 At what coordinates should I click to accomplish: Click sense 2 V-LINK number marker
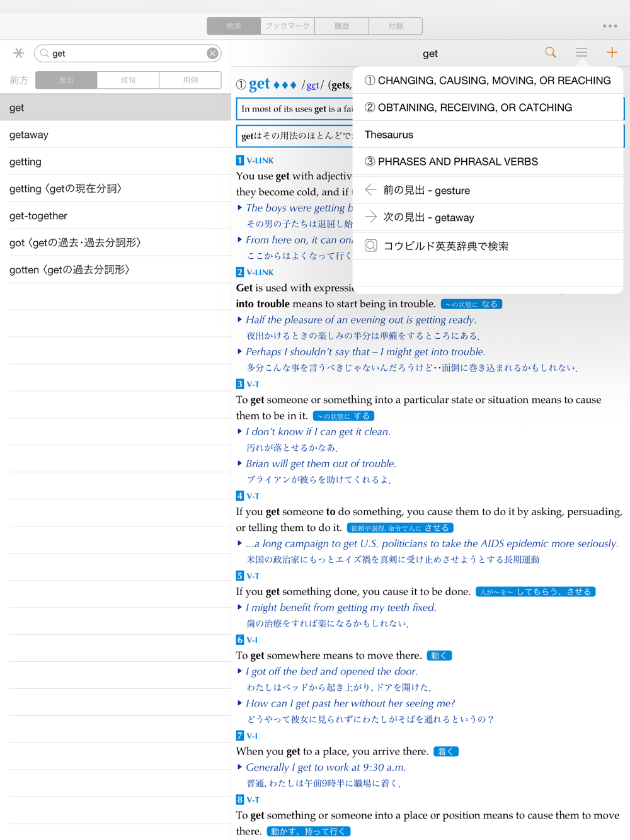coord(240,272)
